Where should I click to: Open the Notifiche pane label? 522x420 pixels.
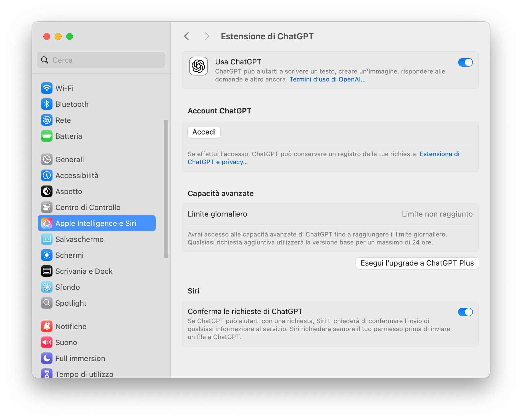pos(71,327)
